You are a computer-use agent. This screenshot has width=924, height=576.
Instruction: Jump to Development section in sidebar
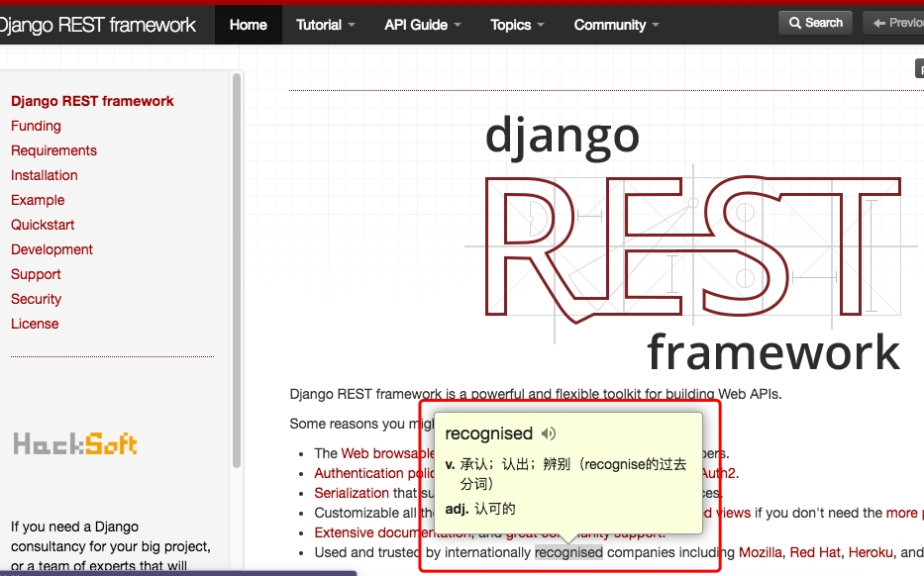pyautogui.click(x=51, y=249)
